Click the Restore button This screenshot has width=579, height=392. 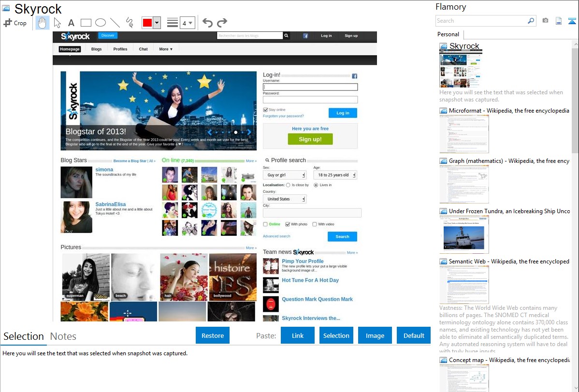(x=213, y=335)
